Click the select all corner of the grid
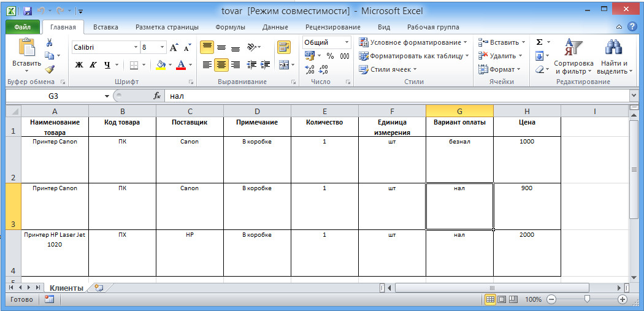 coord(13,111)
